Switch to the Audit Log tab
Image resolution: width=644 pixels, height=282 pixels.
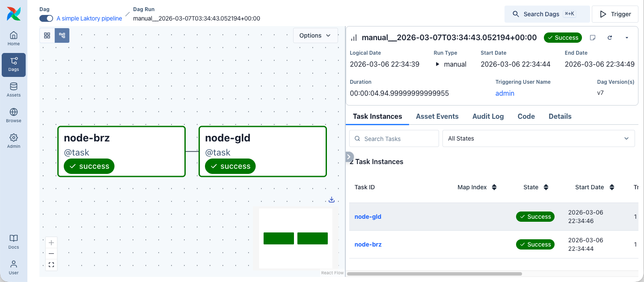click(488, 116)
